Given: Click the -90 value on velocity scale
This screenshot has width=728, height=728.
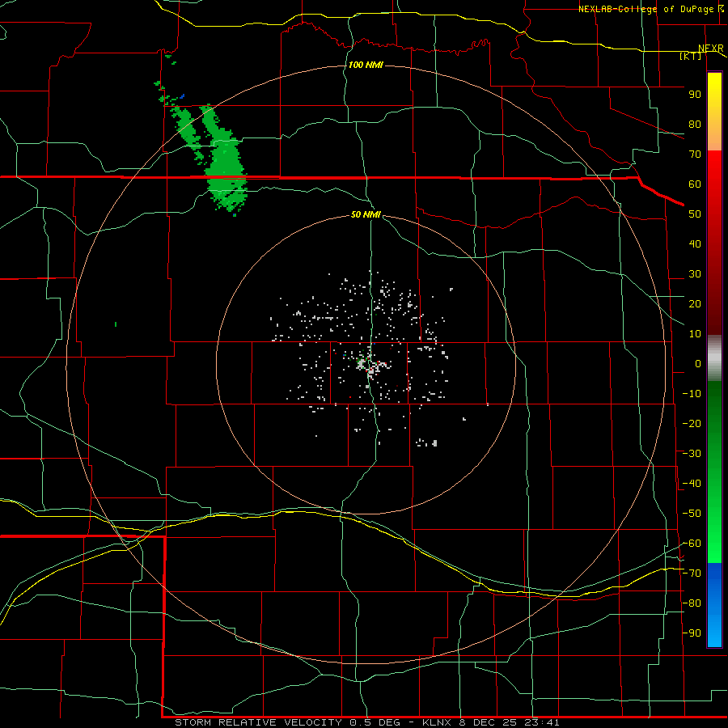Looking at the screenshot, I should [x=692, y=633].
